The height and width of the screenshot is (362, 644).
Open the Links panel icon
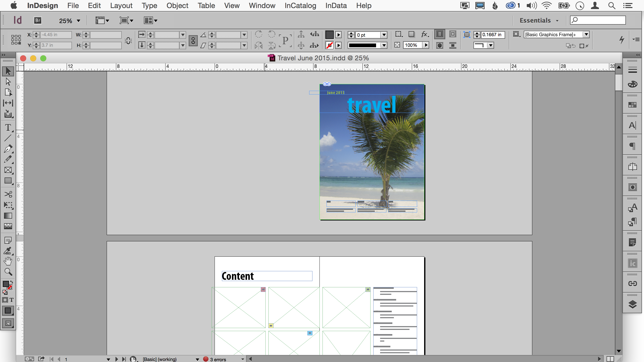click(x=632, y=284)
